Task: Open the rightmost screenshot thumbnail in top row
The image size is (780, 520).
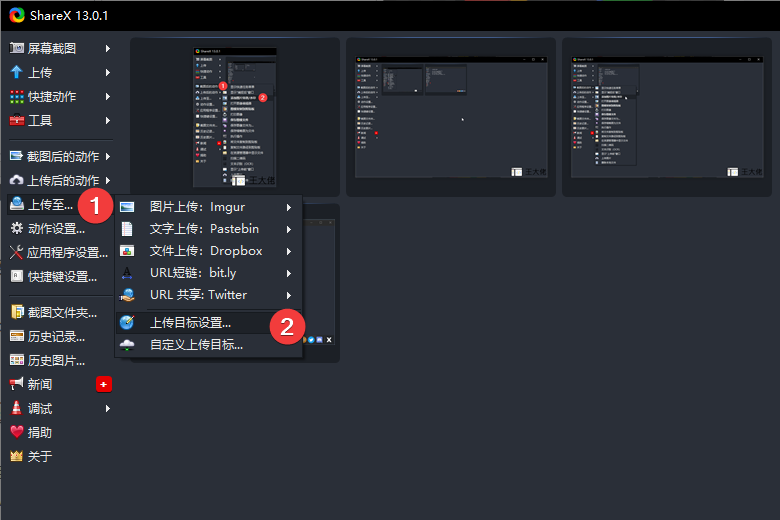Action: (667, 117)
